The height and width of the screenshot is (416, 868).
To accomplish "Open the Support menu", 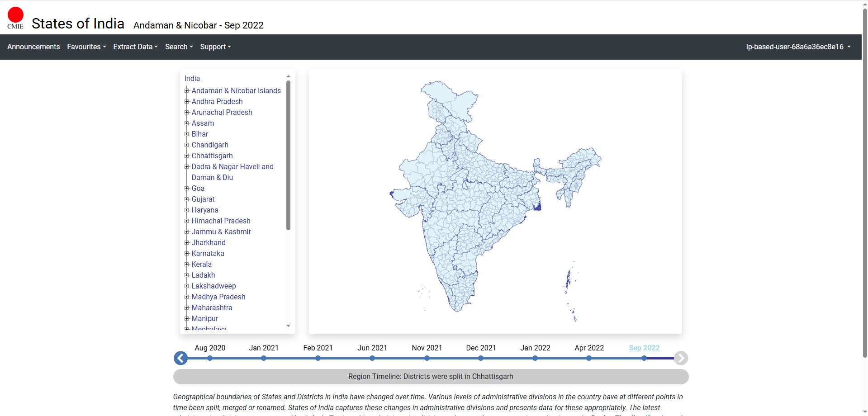I will [215, 47].
